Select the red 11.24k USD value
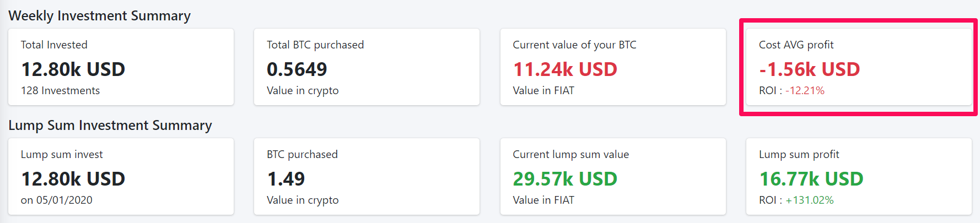Viewport: 980px width, 223px height. point(565,69)
